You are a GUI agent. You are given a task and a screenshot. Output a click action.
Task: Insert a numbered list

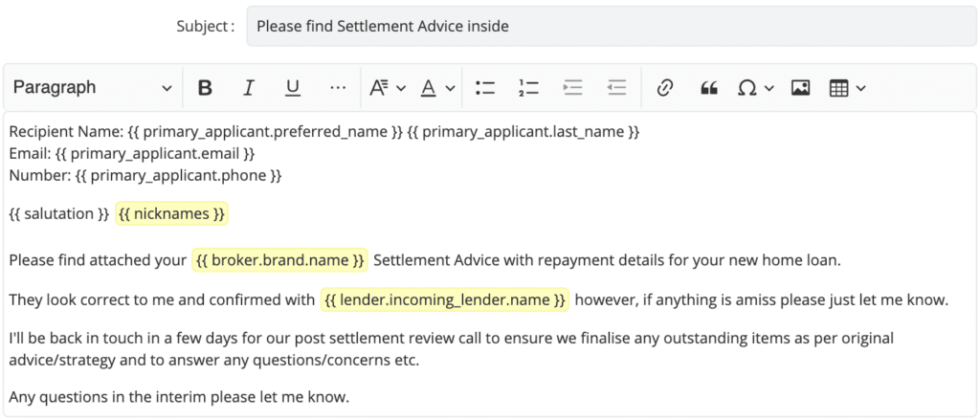tap(528, 88)
